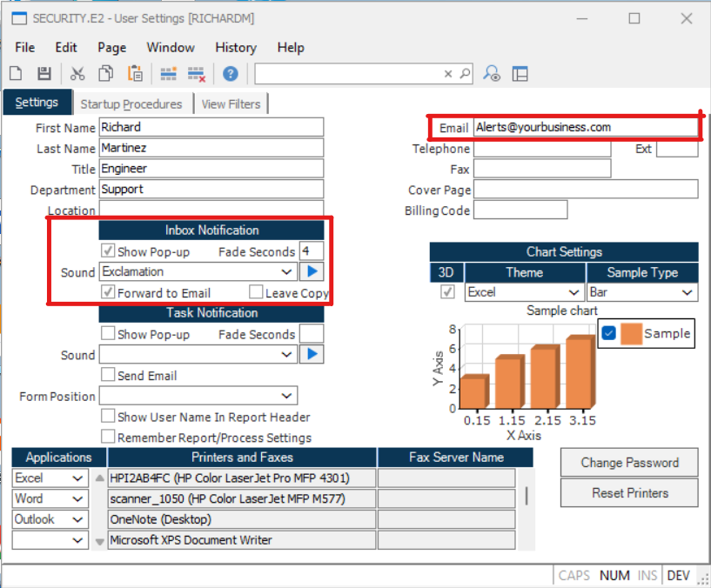Click the Change Password button

tap(629, 463)
